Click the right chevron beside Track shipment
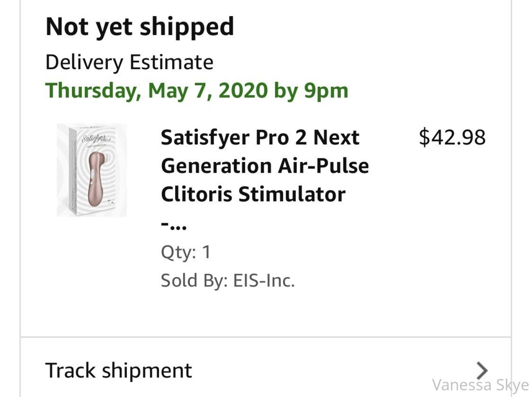This screenshot has height=397, width=532. [482, 370]
